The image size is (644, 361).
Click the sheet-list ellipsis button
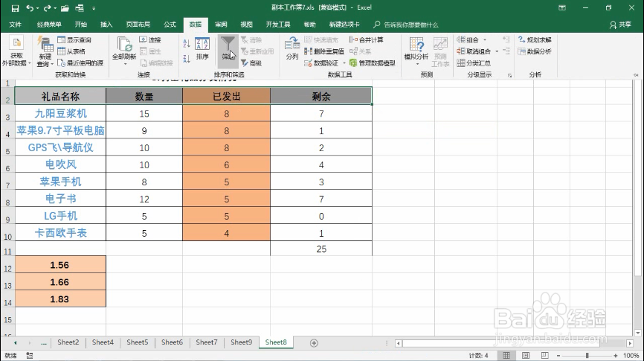click(x=44, y=342)
